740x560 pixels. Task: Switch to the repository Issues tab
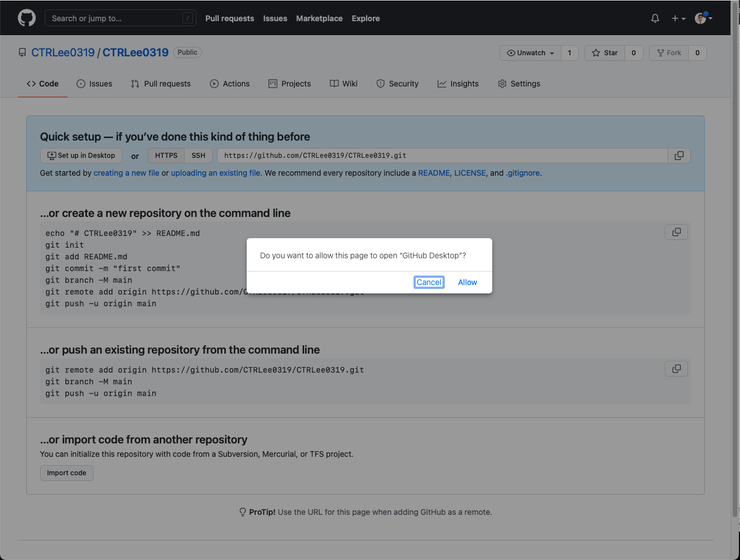coord(94,84)
